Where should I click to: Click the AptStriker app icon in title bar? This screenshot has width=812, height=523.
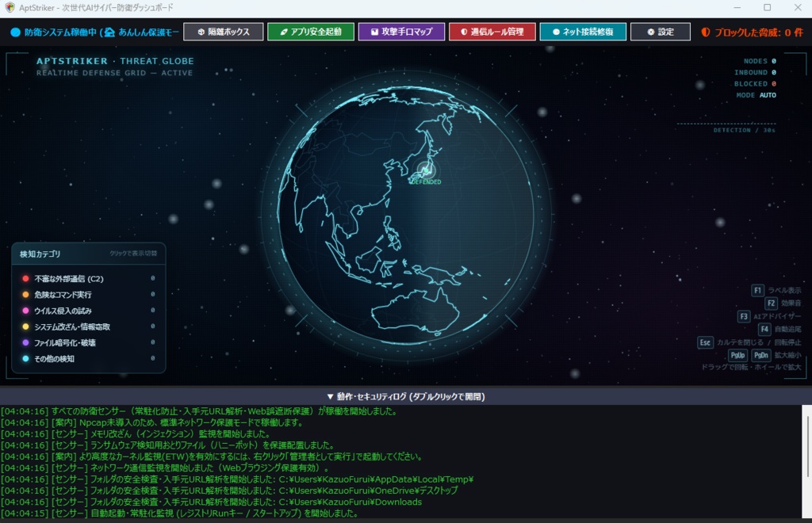tap(10, 8)
